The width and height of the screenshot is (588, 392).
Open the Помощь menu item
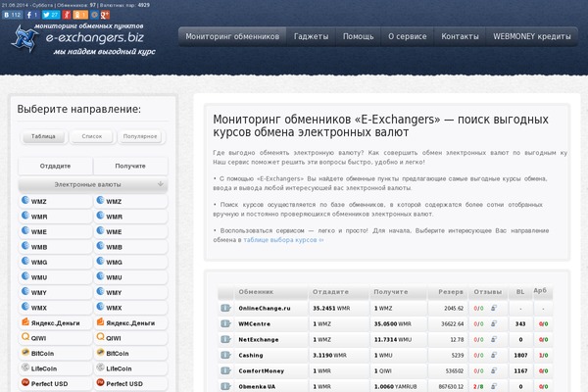358,37
